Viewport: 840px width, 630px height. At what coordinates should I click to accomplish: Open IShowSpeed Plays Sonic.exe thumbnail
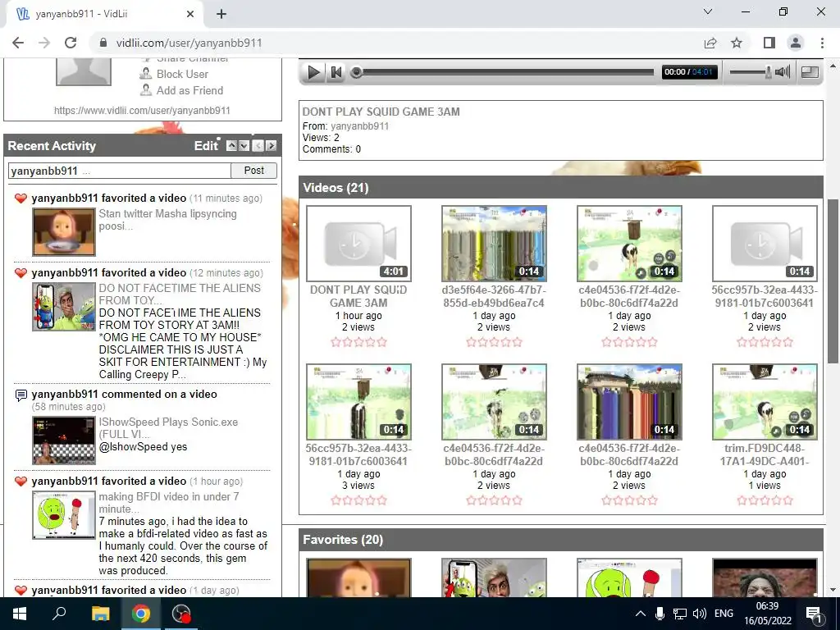point(64,441)
